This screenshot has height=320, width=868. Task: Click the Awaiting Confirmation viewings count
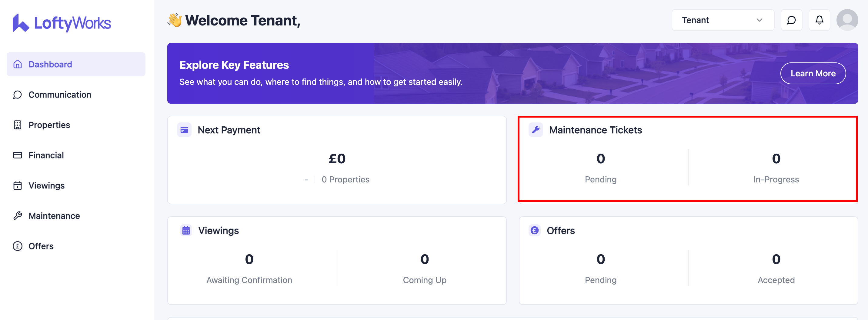[x=249, y=259]
